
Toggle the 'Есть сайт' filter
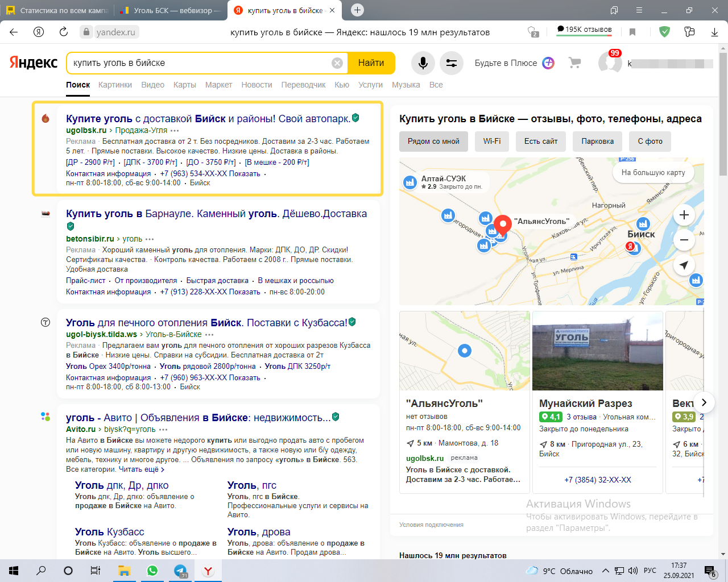click(541, 142)
